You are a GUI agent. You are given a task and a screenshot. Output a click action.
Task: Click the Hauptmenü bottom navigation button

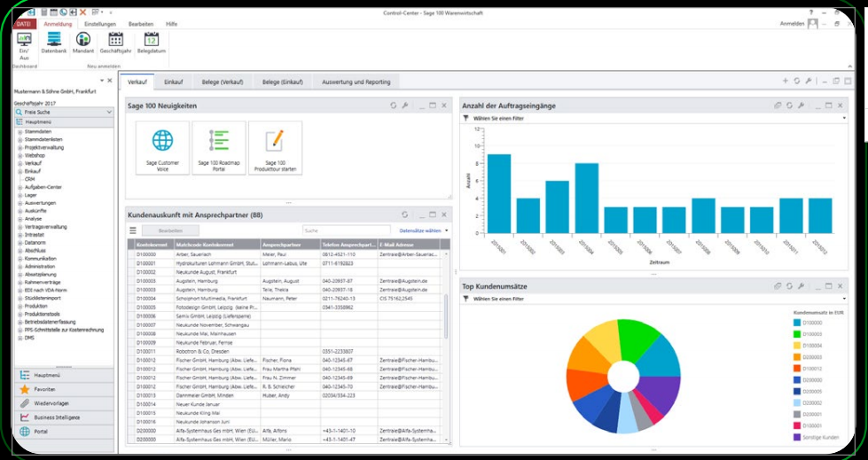[x=63, y=375]
